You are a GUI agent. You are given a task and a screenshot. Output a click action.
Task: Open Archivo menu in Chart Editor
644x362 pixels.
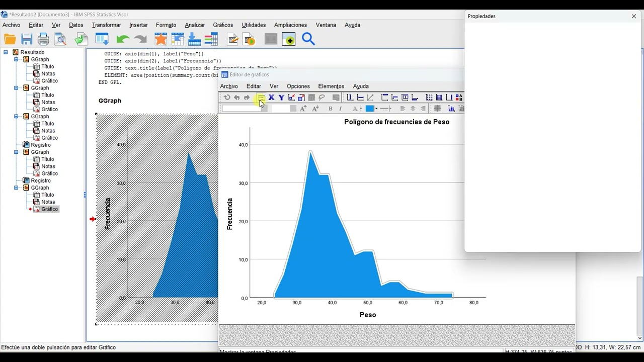coord(229,86)
